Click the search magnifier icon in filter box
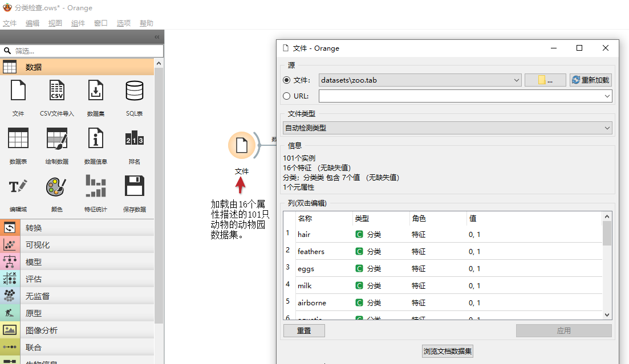 tap(7, 51)
